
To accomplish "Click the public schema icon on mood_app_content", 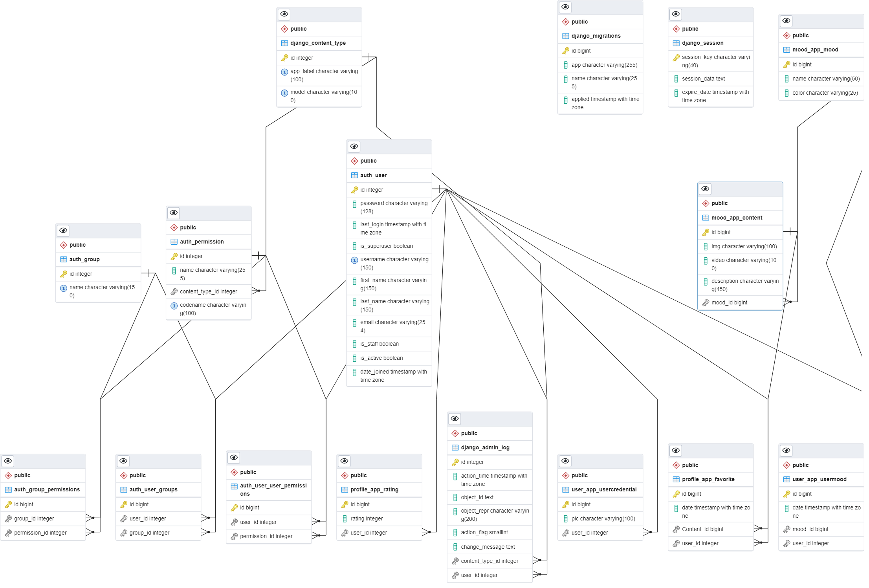I will (706, 203).
